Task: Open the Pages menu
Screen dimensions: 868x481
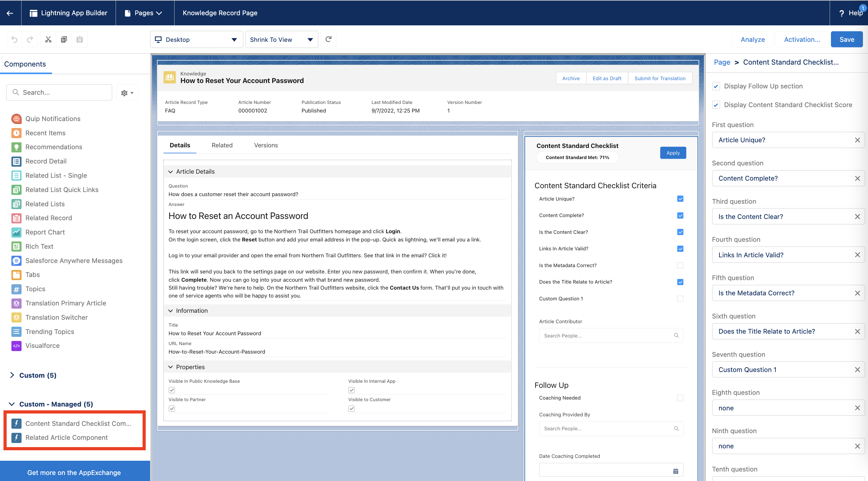Action: [x=144, y=13]
